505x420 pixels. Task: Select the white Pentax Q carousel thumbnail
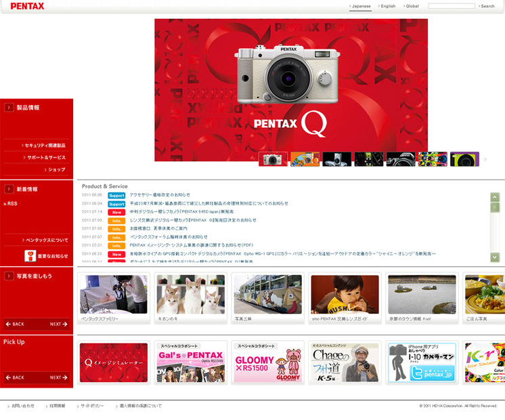(x=273, y=159)
